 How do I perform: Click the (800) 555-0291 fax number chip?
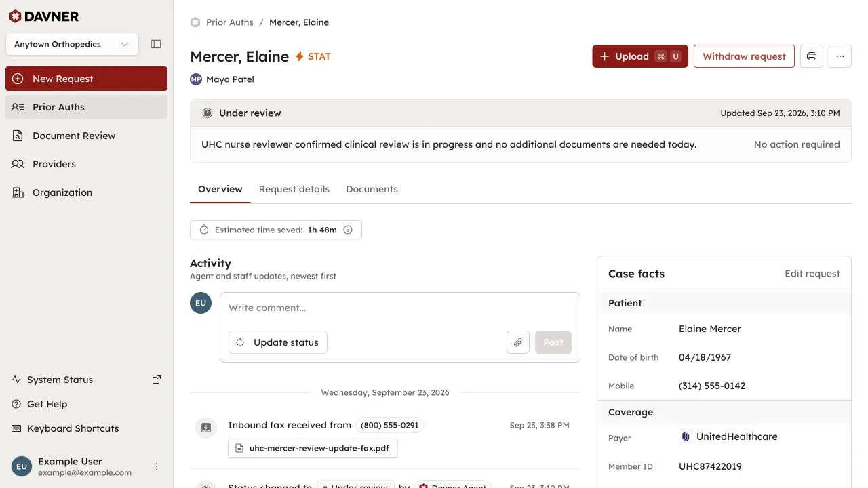[x=390, y=425]
